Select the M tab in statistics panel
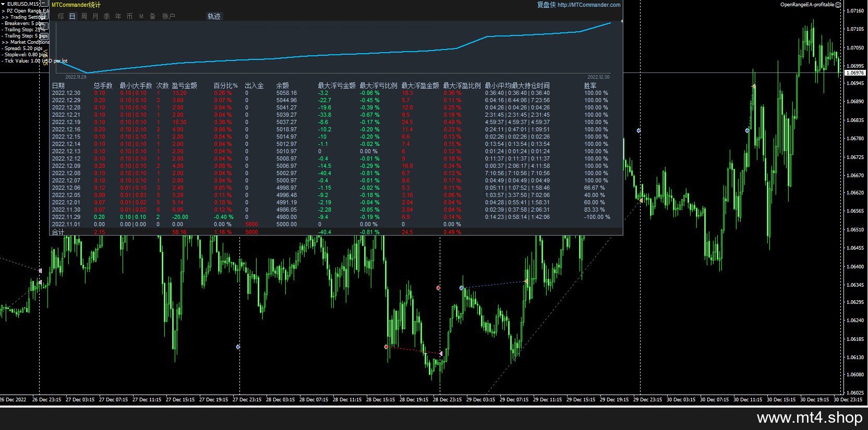Viewport: 868px width, 430px height. 141,16
